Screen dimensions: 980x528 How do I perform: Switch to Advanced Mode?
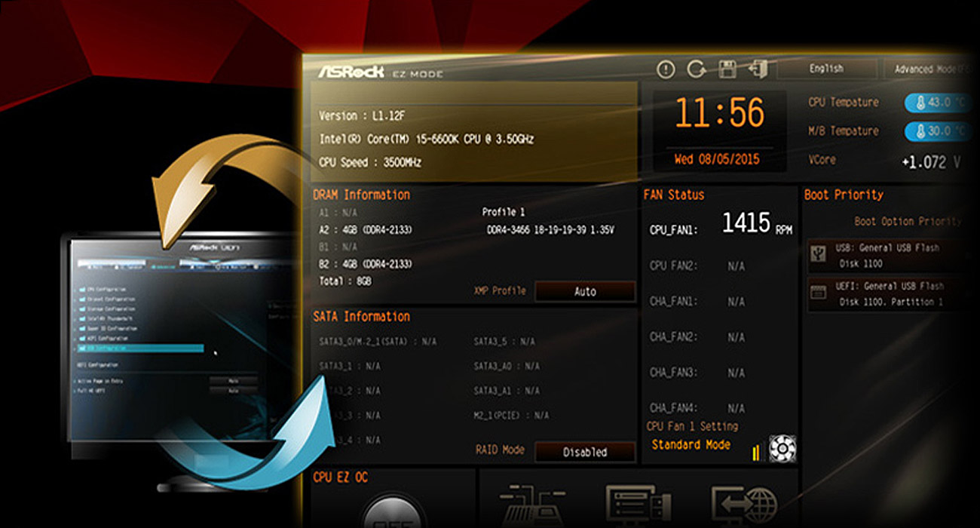(x=930, y=68)
